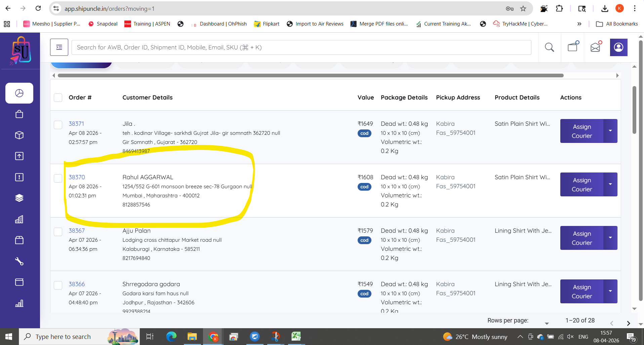Show more bookmarks with the chevron
The image size is (644, 345).
click(x=579, y=24)
